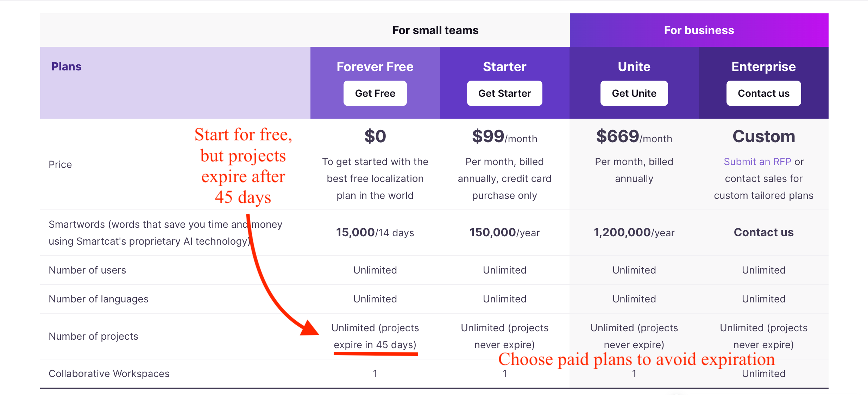The width and height of the screenshot is (868, 395).
Task: Click the Get Free button
Action: click(375, 93)
